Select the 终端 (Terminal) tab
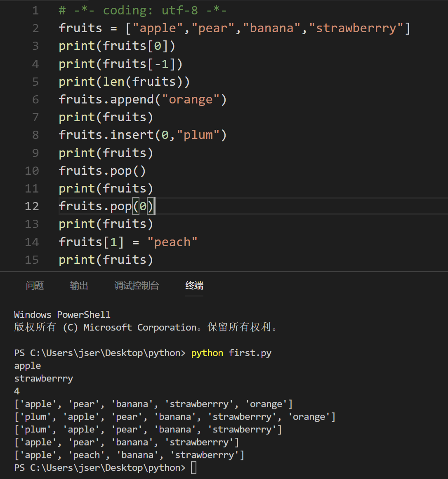The image size is (448, 479). coord(194,286)
